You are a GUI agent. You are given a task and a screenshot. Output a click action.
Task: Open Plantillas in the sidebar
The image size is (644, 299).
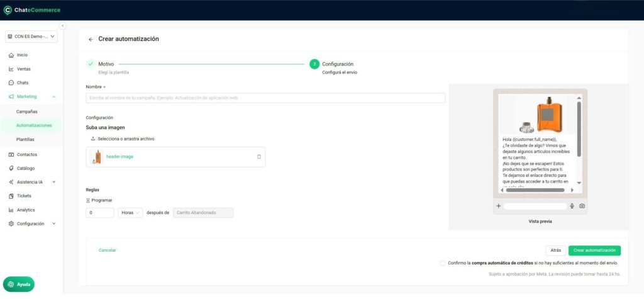click(25, 139)
